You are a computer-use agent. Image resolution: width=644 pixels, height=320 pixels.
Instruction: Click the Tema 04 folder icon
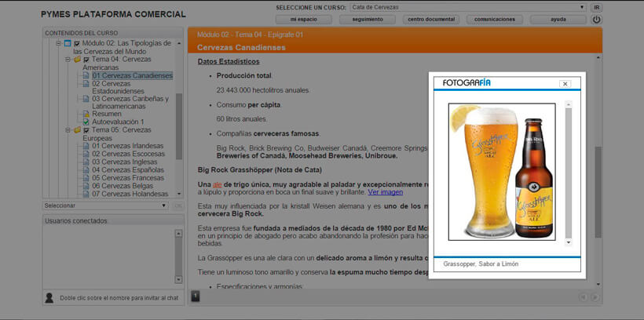click(77, 60)
